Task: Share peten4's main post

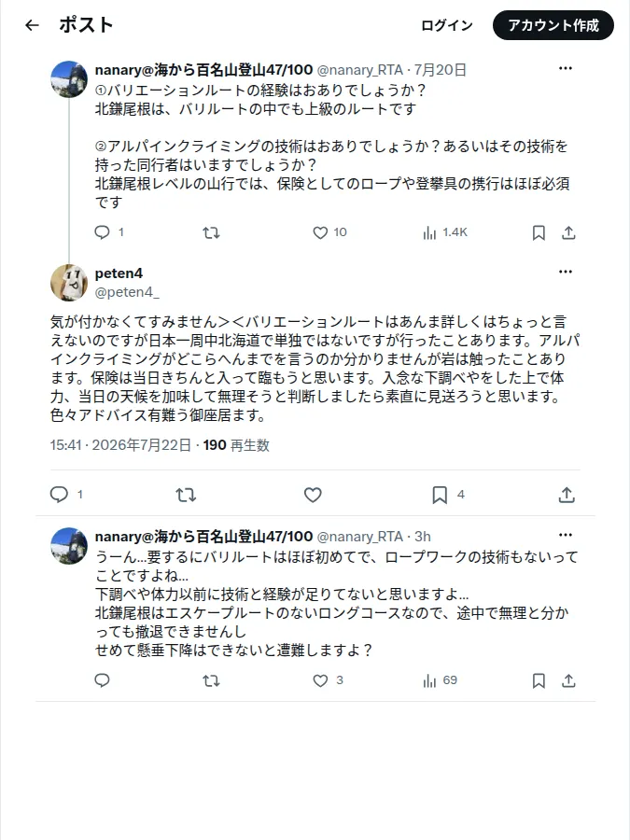Action: [x=567, y=495]
